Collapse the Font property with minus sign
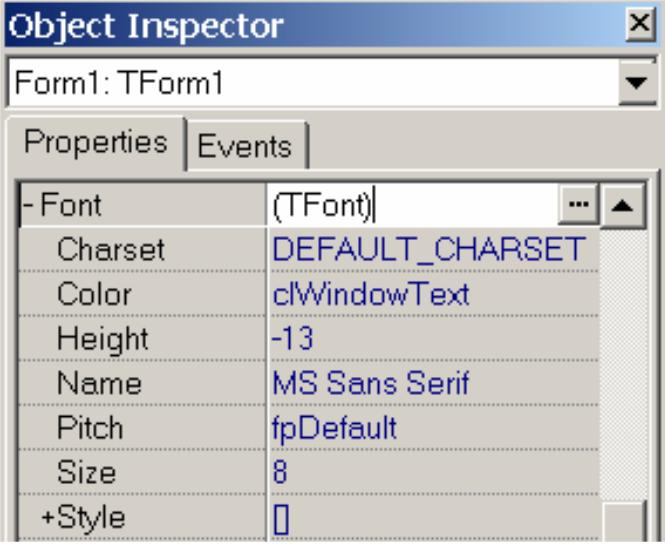The image size is (665, 544). (28, 205)
